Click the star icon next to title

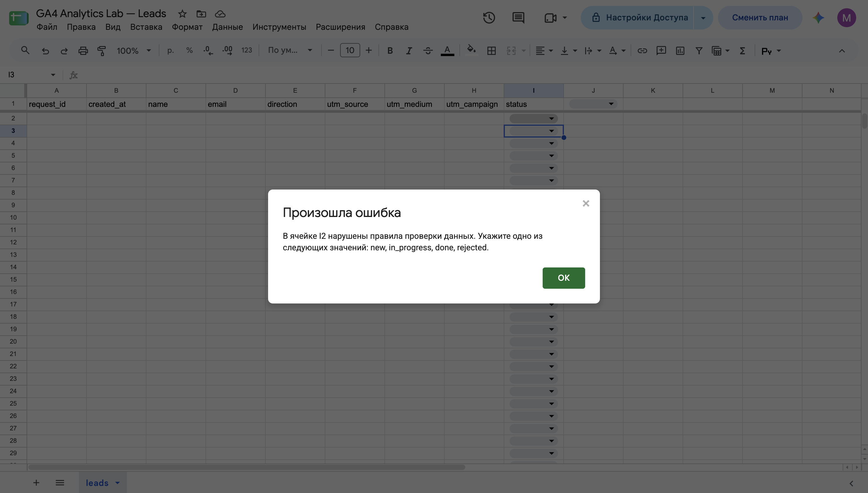[x=182, y=14]
